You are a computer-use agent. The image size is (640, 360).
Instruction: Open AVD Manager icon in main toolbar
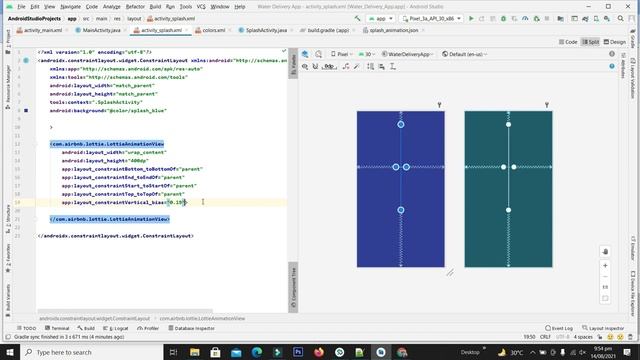click(x=596, y=18)
